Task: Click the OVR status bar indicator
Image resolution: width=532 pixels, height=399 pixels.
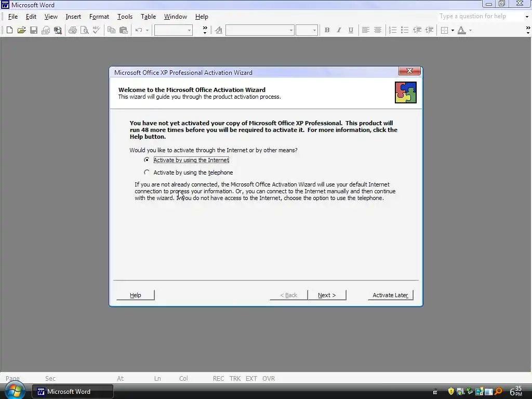Action: point(269,378)
